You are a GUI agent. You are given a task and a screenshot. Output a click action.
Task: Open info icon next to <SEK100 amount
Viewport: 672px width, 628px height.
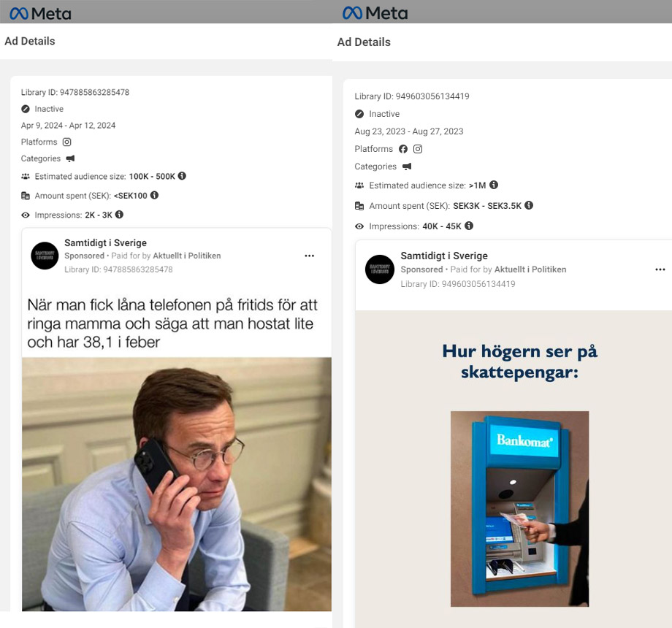pyautogui.click(x=155, y=195)
